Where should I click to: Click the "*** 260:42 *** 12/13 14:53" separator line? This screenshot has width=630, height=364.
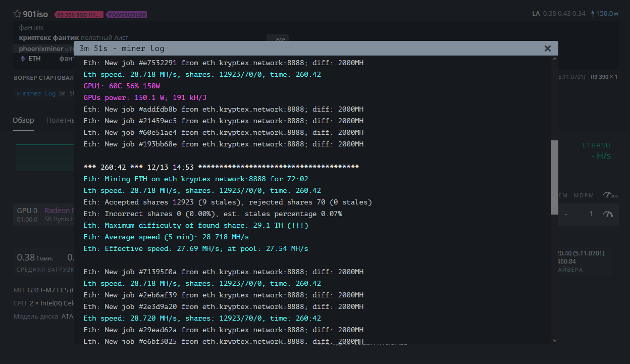coord(222,168)
